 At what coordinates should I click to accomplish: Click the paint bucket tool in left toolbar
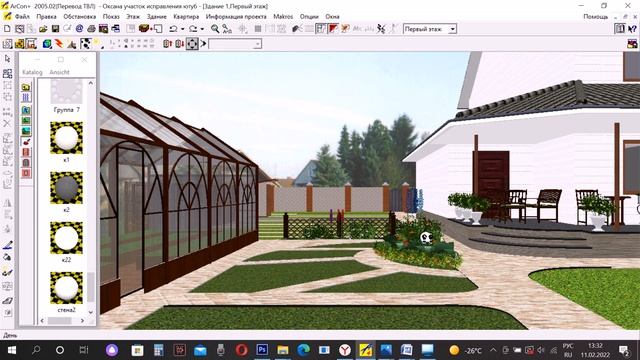tap(7, 257)
